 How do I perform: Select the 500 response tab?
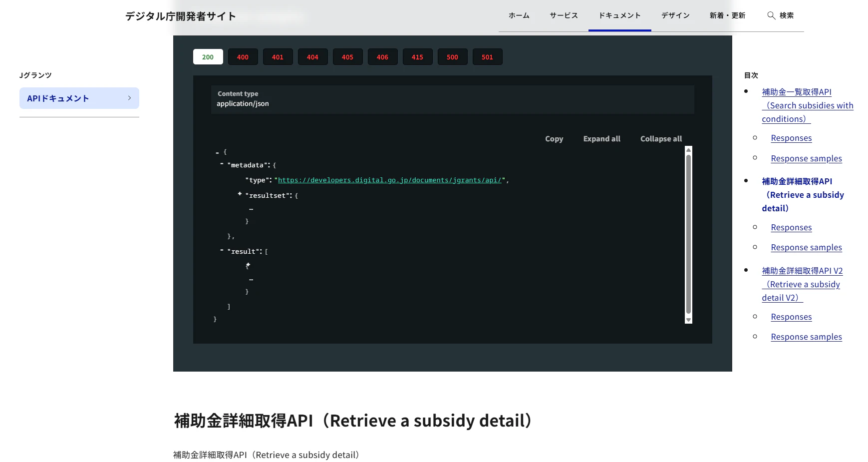click(453, 57)
